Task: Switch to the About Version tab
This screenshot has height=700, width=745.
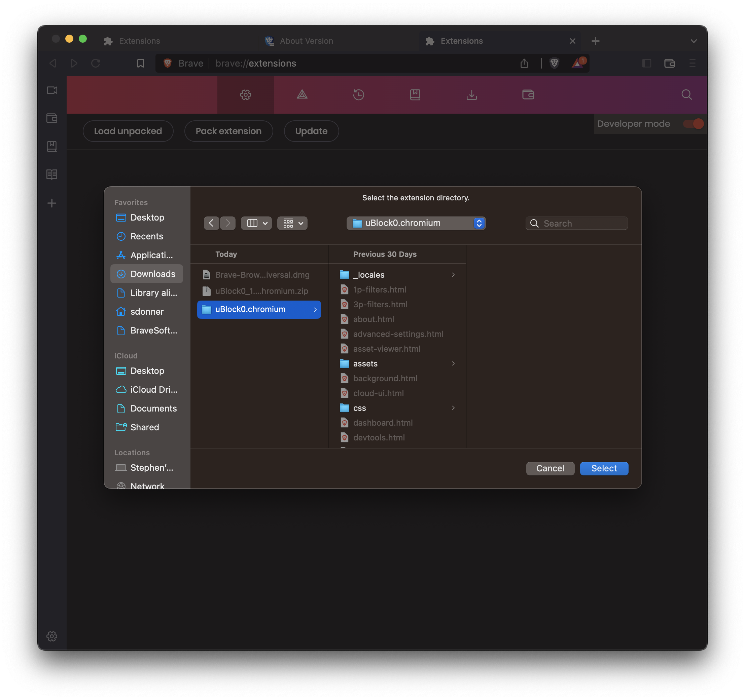Action: click(x=307, y=41)
